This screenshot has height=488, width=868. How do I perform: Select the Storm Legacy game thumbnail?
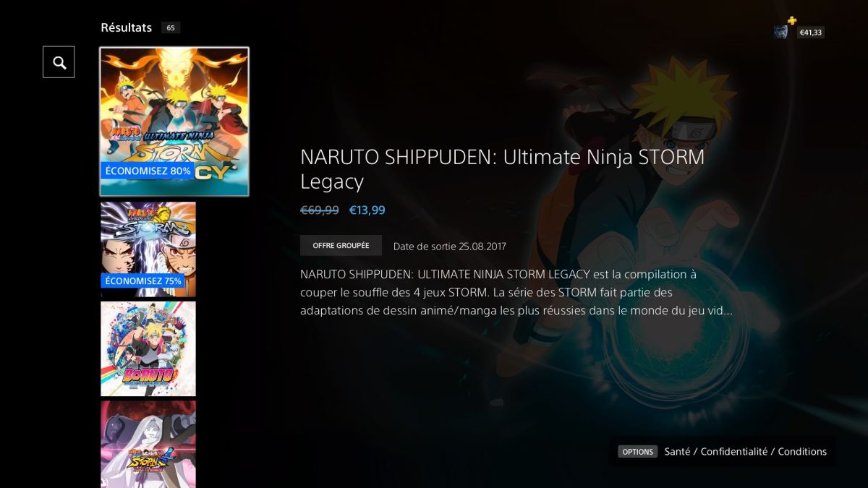pos(174,121)
